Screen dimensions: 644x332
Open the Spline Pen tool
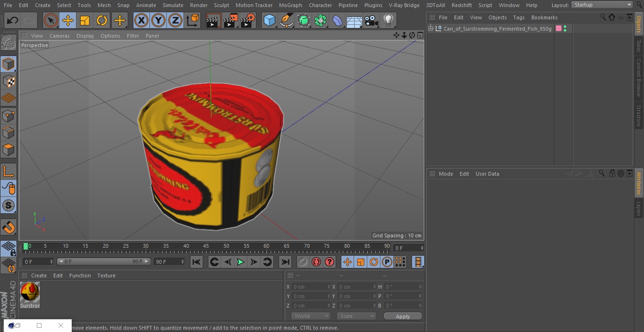[286, 20]
